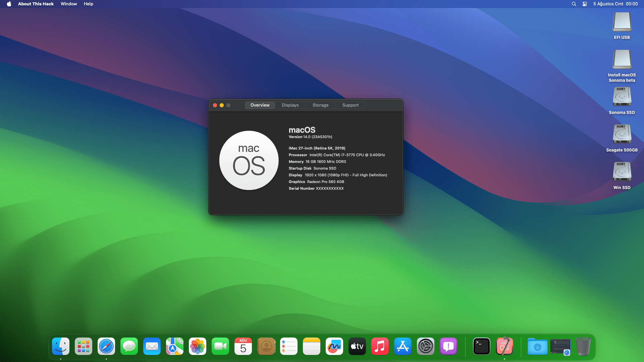Image resolution: width=644 pixels, height=362 pixels.
Task: Open the Storage tab
Action: 320,105
